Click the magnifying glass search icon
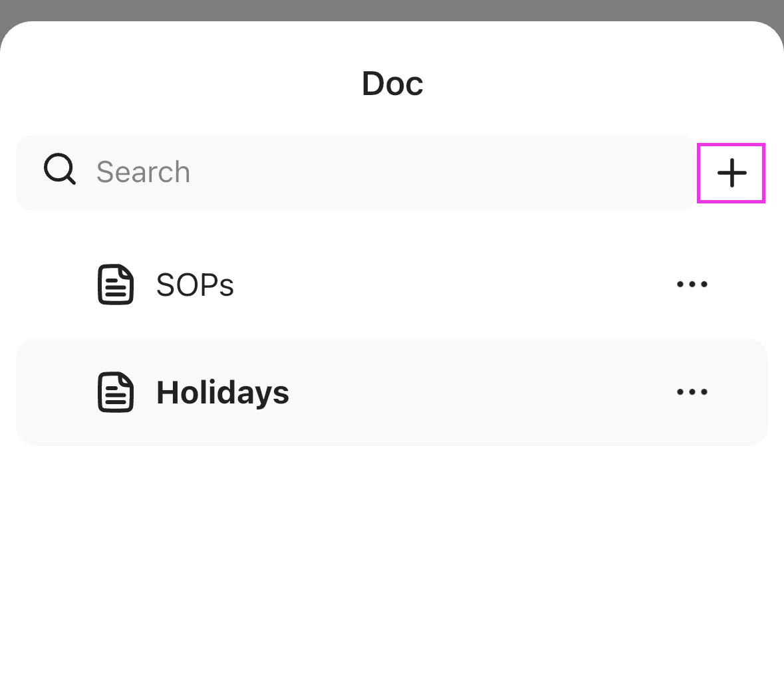 [59, 170]
